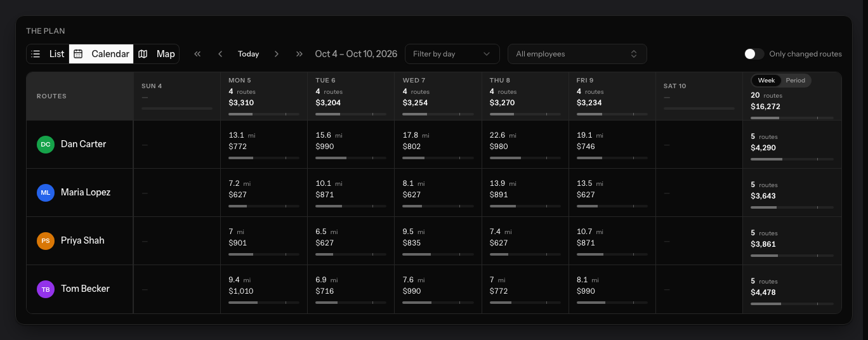Select the Week summary option
868x340 pixels.
pos(766,81)
